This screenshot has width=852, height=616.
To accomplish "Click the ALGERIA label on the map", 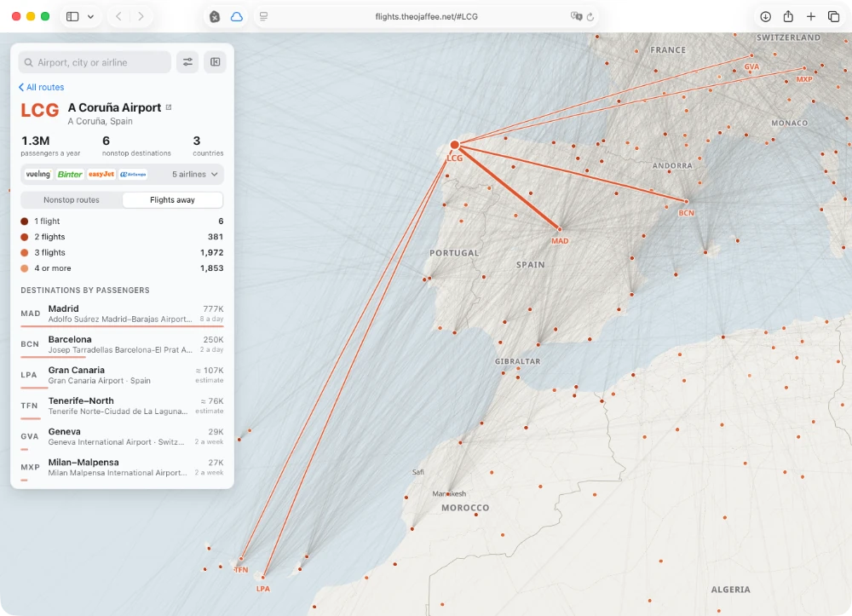I will tap(731, 590).
